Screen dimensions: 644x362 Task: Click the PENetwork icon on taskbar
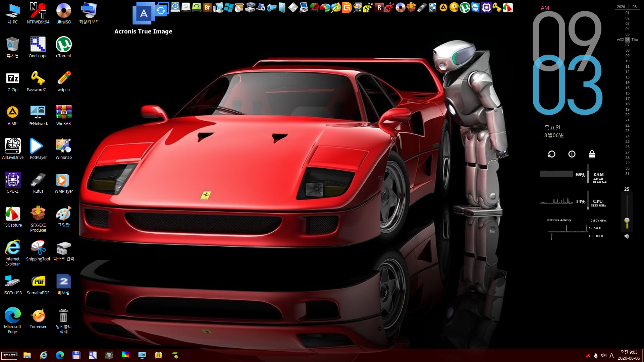(x=142, y=355)
